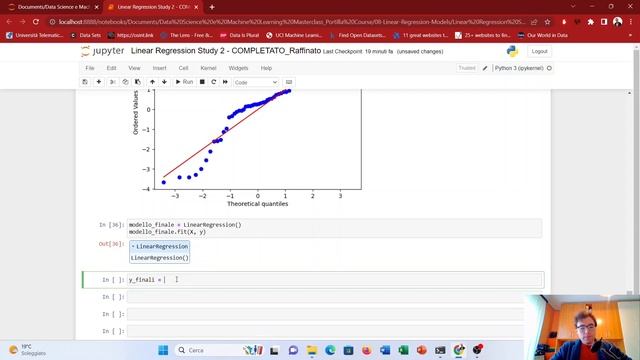640x360 pixels.
Task: Open the weather widget showing Soleggiato
Action: point(28,350)
